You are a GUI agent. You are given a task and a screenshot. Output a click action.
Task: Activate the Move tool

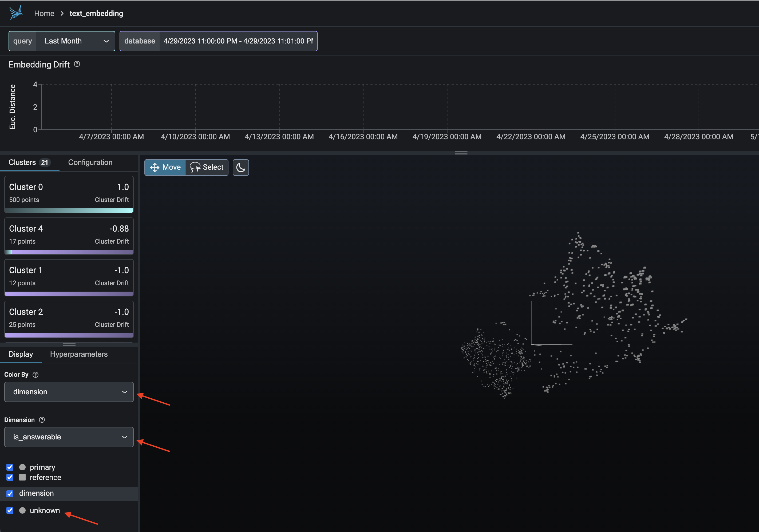click(165, 168)
